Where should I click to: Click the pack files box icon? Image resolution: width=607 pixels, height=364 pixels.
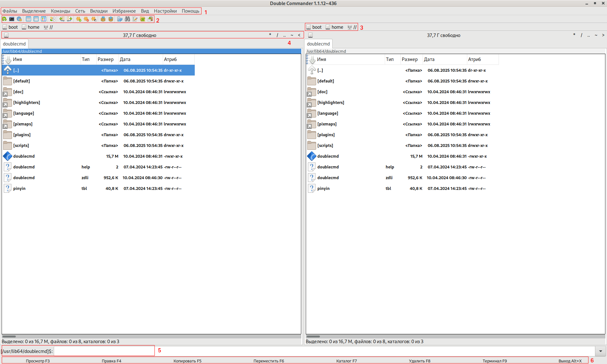tap(103, 19)
